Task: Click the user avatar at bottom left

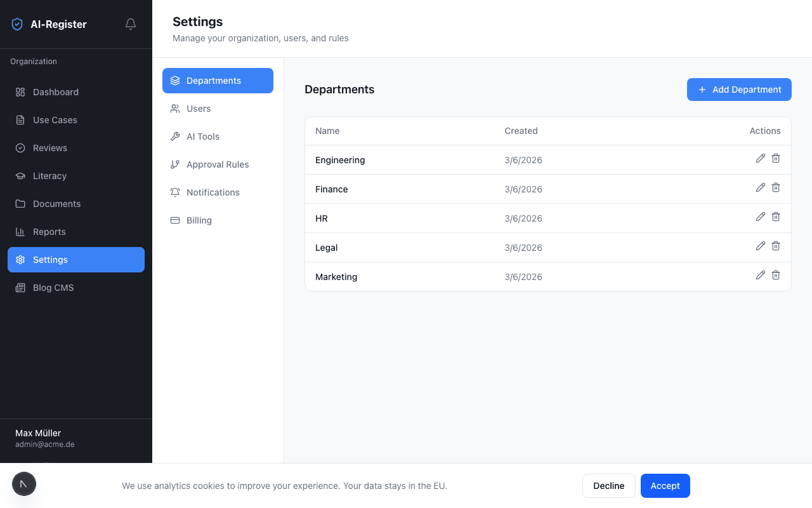Action: coord(24,484)
